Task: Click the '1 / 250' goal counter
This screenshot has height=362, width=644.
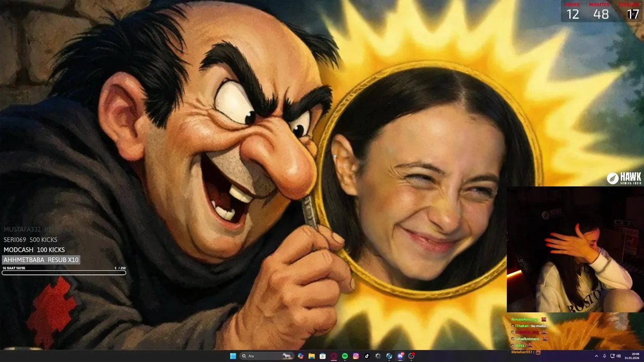Action: [x=120, y=268]
